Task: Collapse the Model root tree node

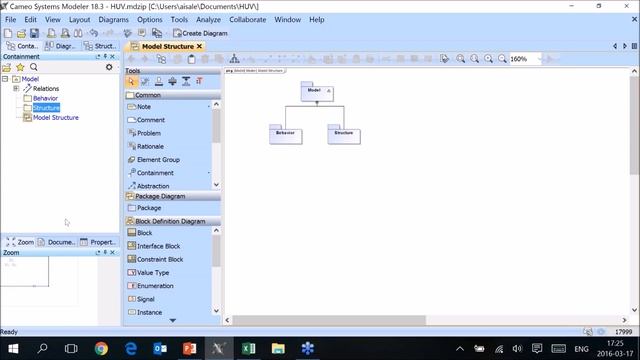Action: click(x=5, y=79)
